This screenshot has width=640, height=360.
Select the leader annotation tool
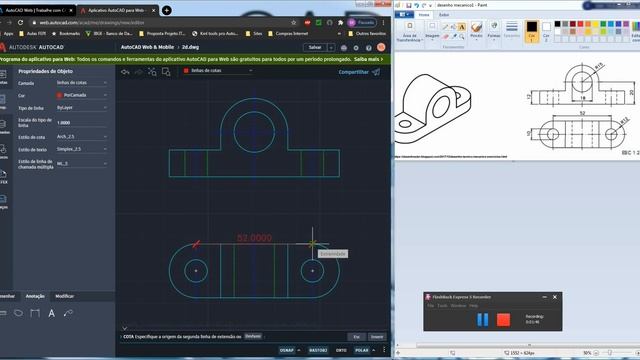tap(68, 313)
